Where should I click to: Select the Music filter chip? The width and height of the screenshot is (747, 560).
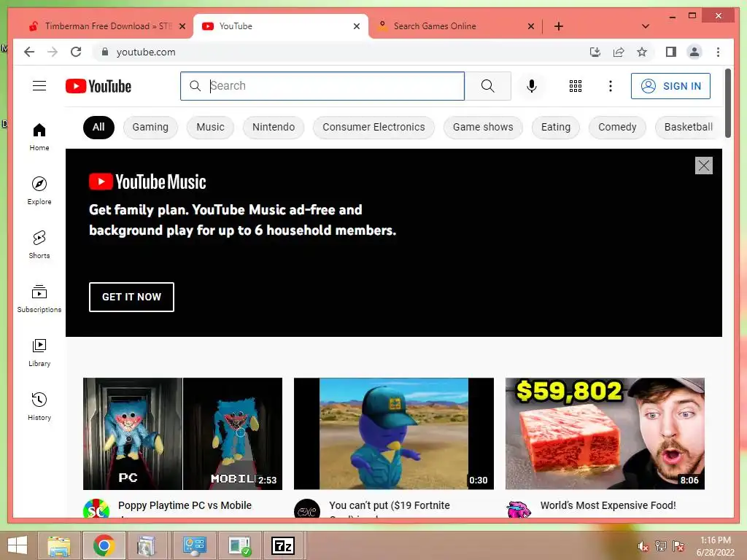(x=210, y=127)
